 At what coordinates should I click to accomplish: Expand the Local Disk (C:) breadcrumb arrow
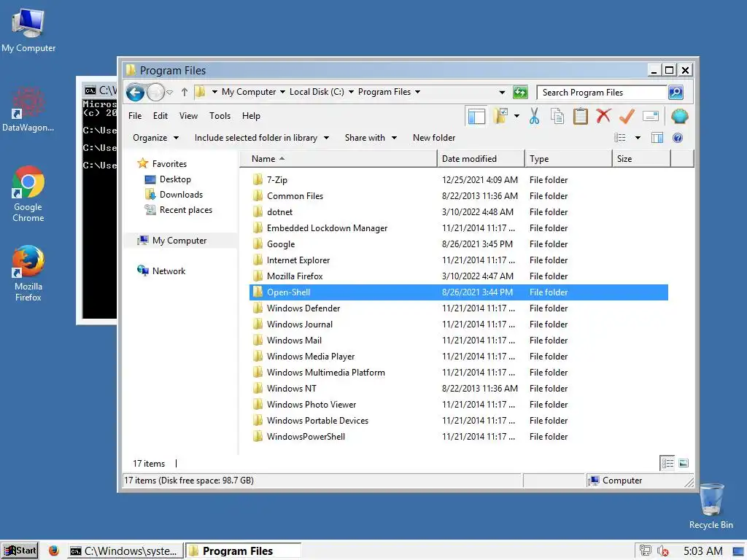click(351, 92)
